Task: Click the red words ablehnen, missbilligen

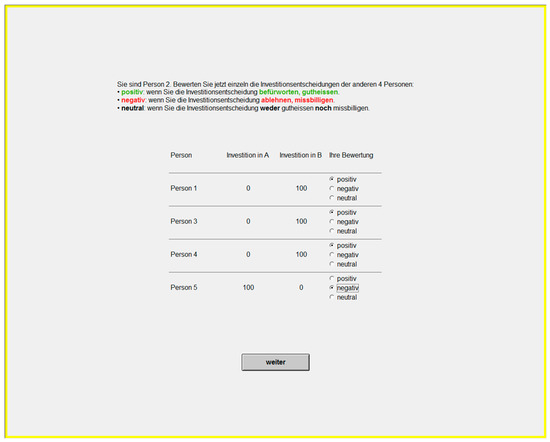Action: 297,100
